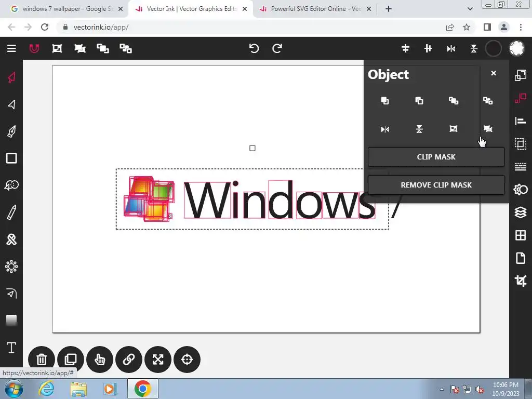This screenshot has width=532, height=399.
Task: Click bring to front icon in Object panel
Action: coord(385,101)
